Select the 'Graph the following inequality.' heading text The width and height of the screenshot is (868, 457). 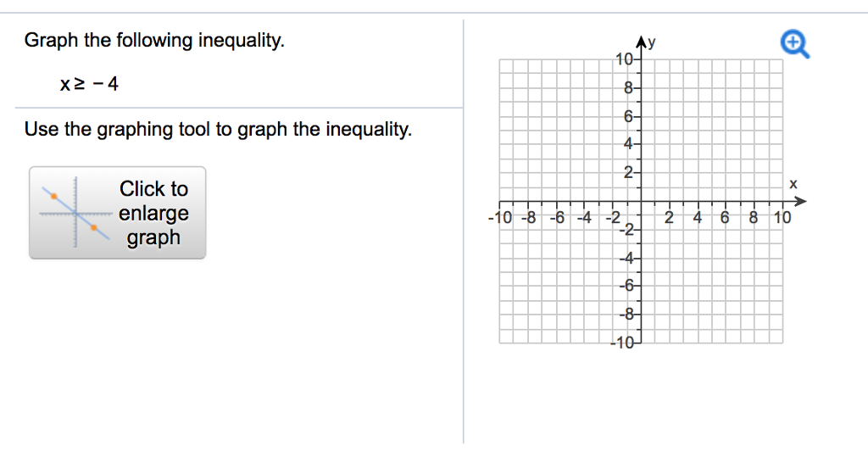point(154,40)
